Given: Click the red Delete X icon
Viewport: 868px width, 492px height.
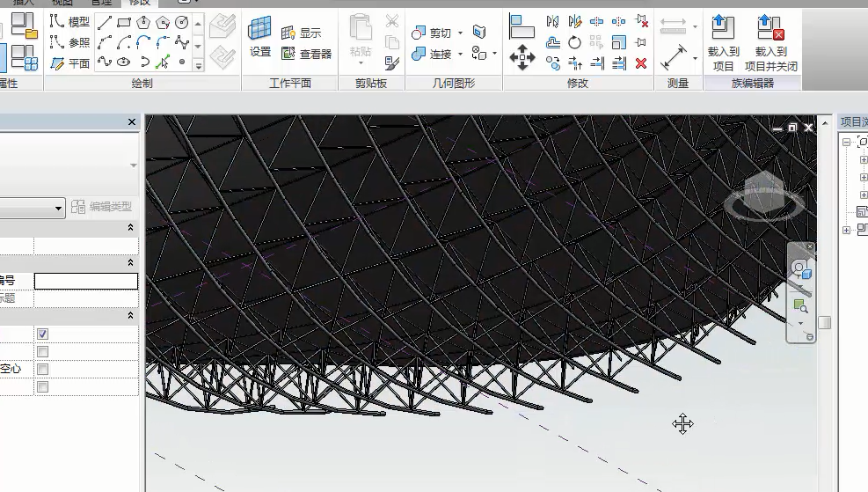Looking at the screenshot, I should pyautogui.click(x=641, y=63).
